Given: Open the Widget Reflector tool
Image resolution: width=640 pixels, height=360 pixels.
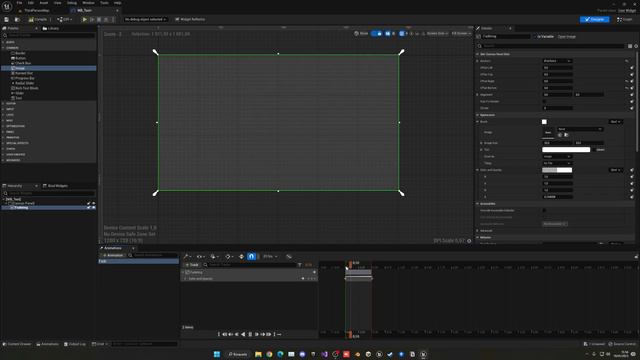Looking at the screenshot, I should [x=190, y=19].
